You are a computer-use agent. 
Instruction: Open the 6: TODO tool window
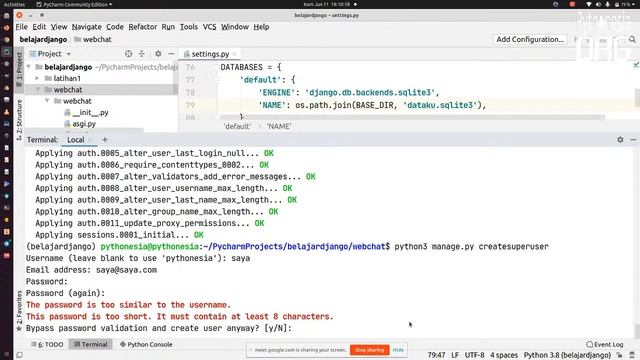47,344
